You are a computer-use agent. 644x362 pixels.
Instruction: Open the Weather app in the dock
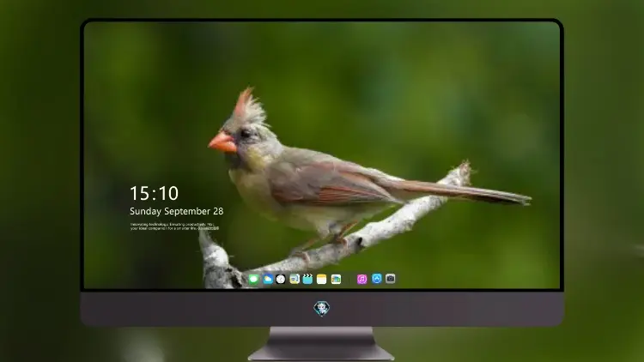point(267,279)
